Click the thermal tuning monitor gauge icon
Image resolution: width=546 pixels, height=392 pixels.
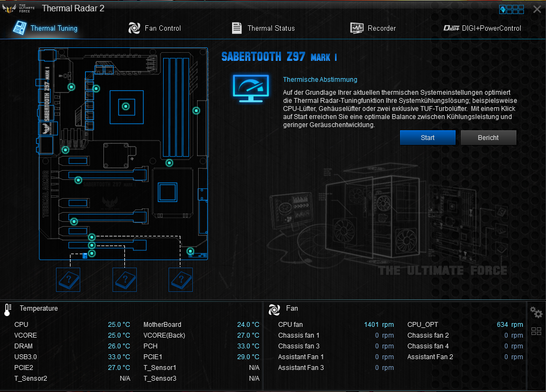pyautogui.click(x=251, y=88)
